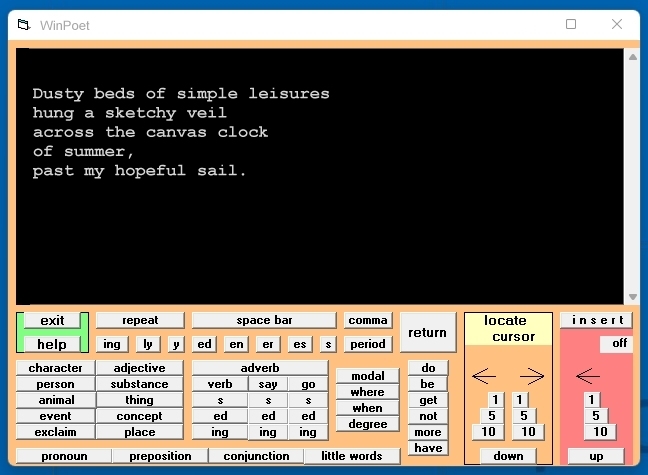Open 'help' in the green panel

coord(52,344)
